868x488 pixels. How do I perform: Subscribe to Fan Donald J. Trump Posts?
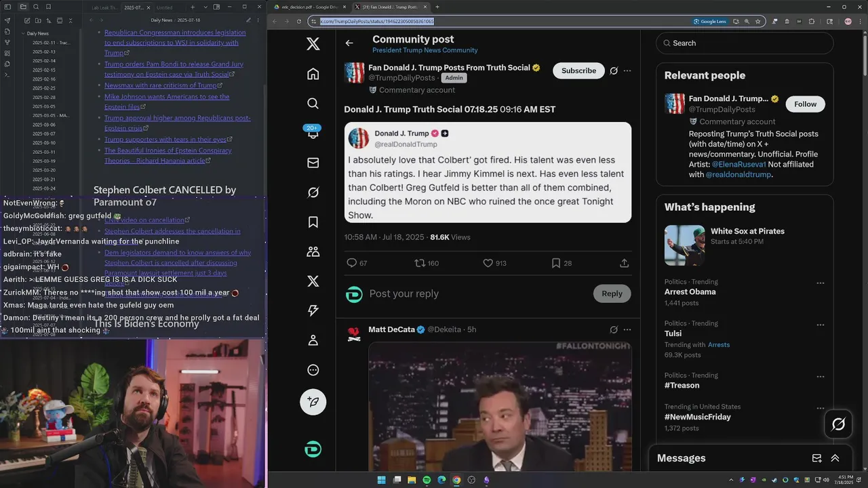click(x=578, y=70)
